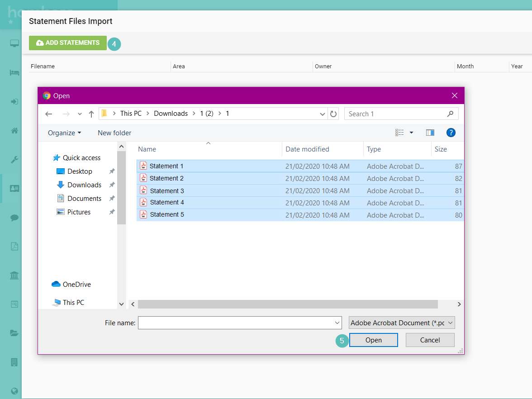Click the refresh icon beside address bar
This screenshot has height=399, width=532.
click(333, 114)
